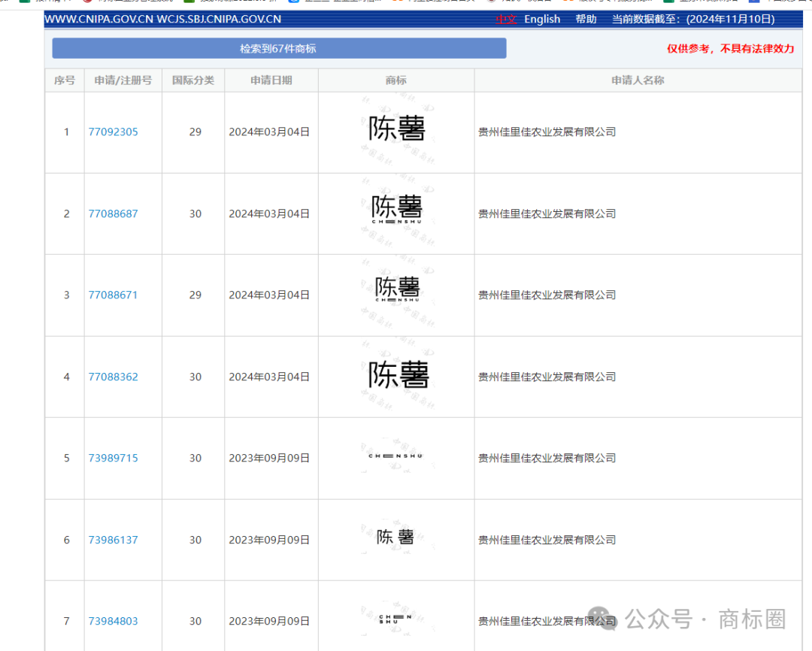Open trademark registration number 73984803
The image size is (812, 651).
[113, 621]
